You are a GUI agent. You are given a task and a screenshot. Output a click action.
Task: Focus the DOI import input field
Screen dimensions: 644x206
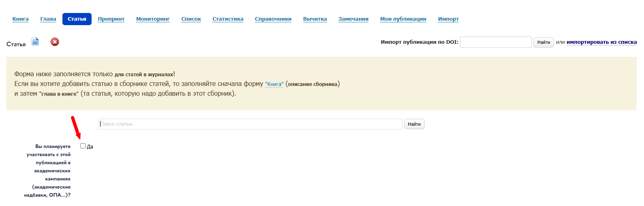point(496,42)
